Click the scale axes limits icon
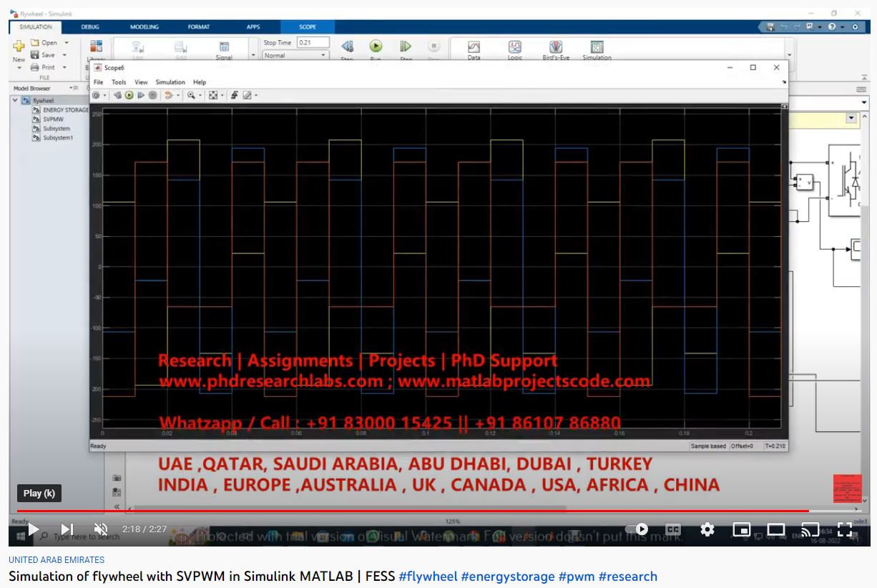This screenshot has width=877, height=588. point(213,95)
